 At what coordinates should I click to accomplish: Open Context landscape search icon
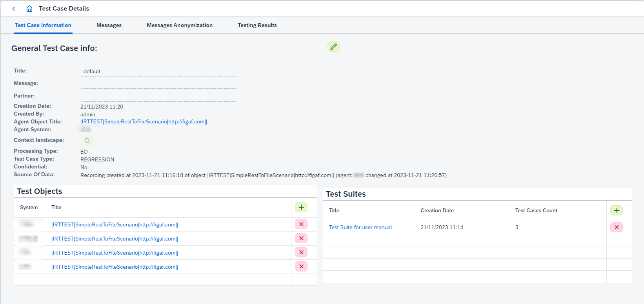[87, 140]
